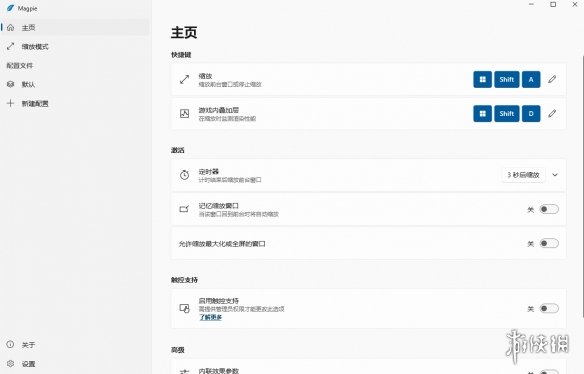This screenshot has height=374, width=584.
Task: Click the touch icon beside 启用触控支持
Action: (x=184, y=308)
